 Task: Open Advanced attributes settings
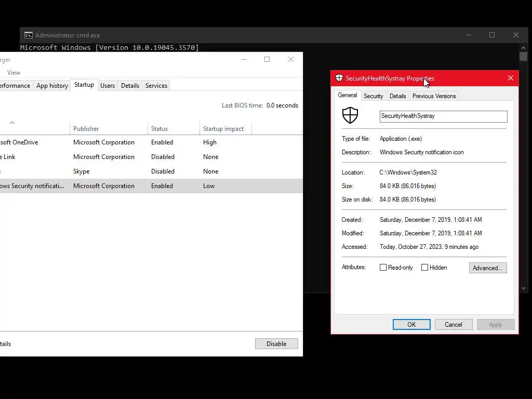coord(488,268)
